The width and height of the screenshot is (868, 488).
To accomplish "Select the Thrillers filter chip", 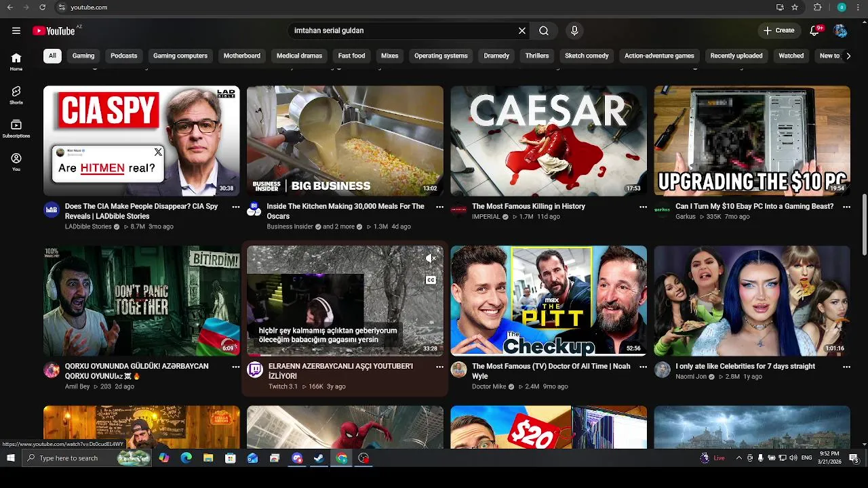I will pyautogui.click(x=537, y=56).
